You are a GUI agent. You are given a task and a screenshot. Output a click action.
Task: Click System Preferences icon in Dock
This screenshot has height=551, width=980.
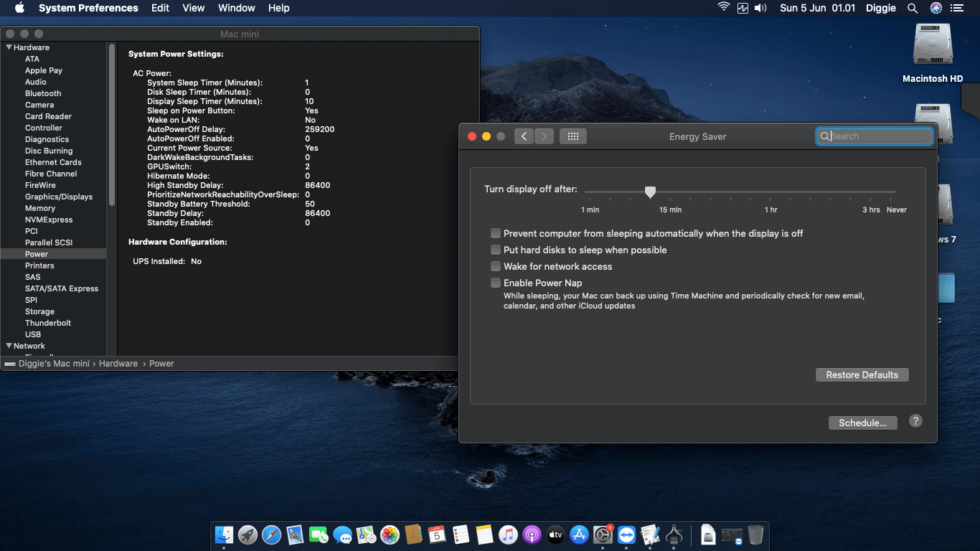pos(603,534)
